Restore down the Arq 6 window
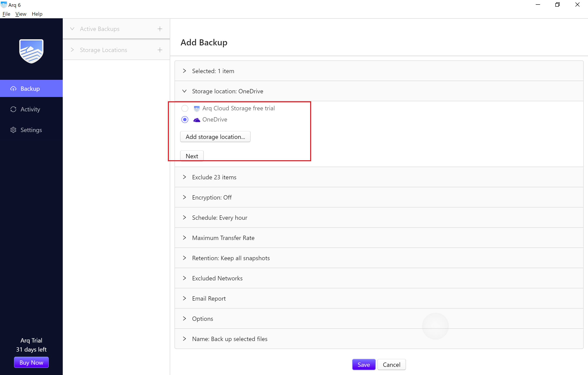Image resolution: width=588 pixels, height=375 pixels. 557,5
